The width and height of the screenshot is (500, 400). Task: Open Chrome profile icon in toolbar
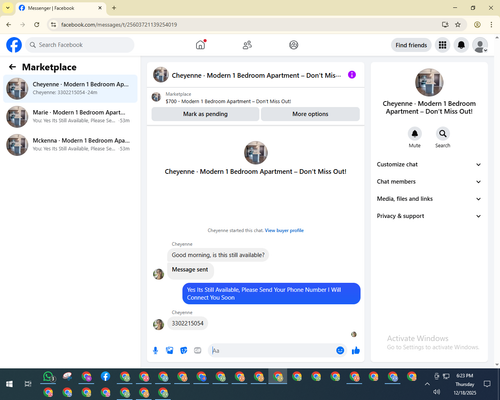pyautogui.click(x=477, y=24)
